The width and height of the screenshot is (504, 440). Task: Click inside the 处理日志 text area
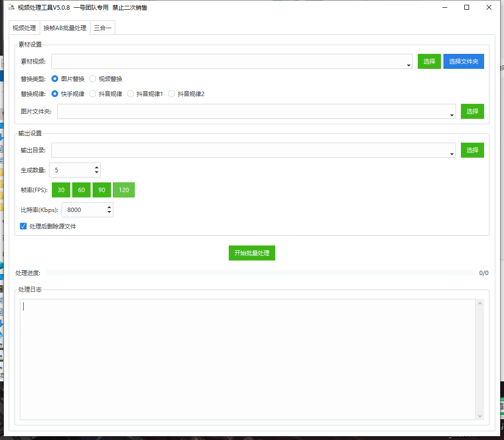pyautogui.click(x=247, y=359)
